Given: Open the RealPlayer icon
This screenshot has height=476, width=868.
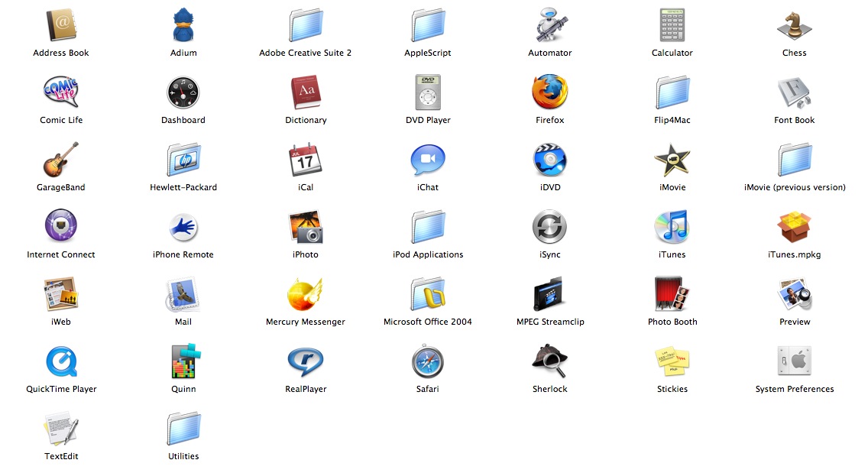Looking at the screenshot, I should coord(306,361).
